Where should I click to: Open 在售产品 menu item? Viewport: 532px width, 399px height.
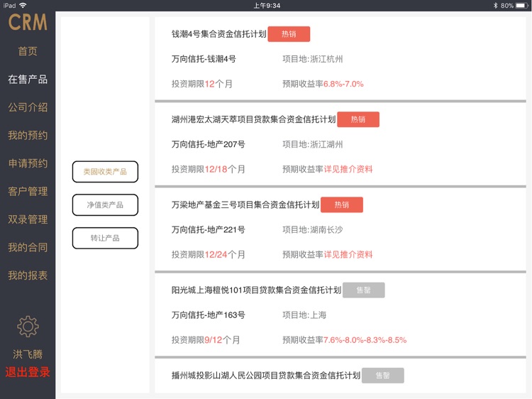[x=28, y=79]
